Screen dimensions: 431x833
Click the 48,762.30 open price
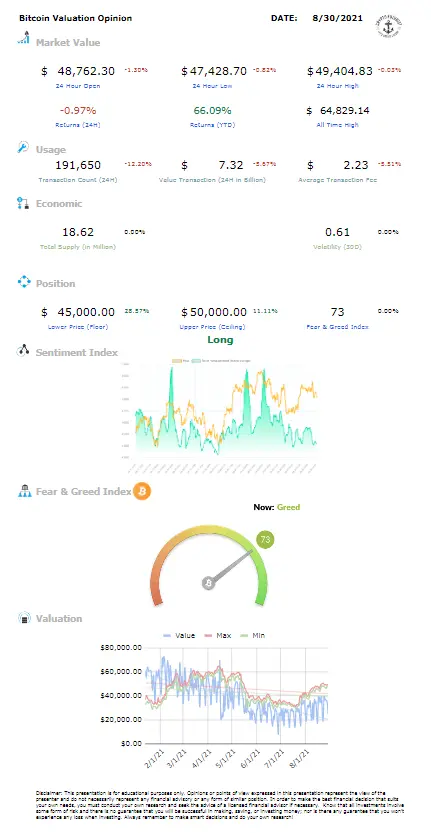[x=85, y=71]
